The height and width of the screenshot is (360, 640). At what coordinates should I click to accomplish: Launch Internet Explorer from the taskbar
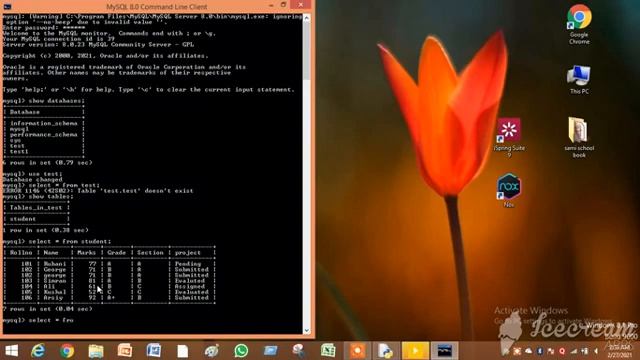(38, 351)
